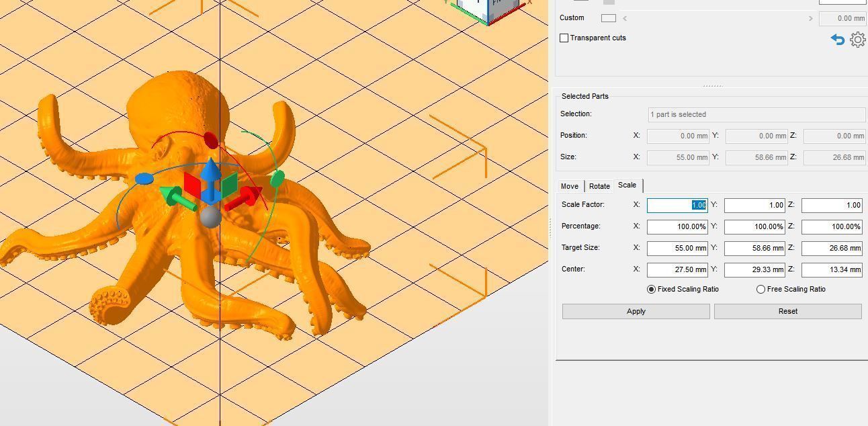This screenshot has width=868, height=426.
Task: Click the Target Size Z field
Action: pos(832,248)
